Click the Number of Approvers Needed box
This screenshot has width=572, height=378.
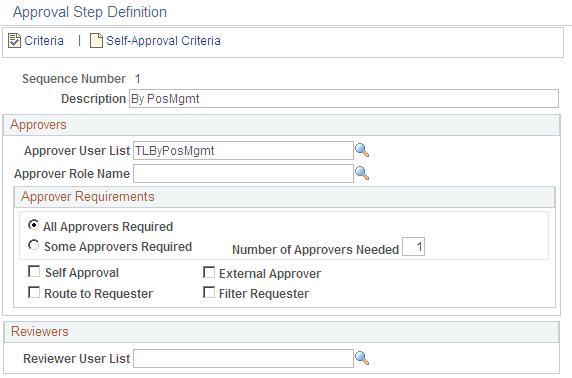(x=413, y=247)
